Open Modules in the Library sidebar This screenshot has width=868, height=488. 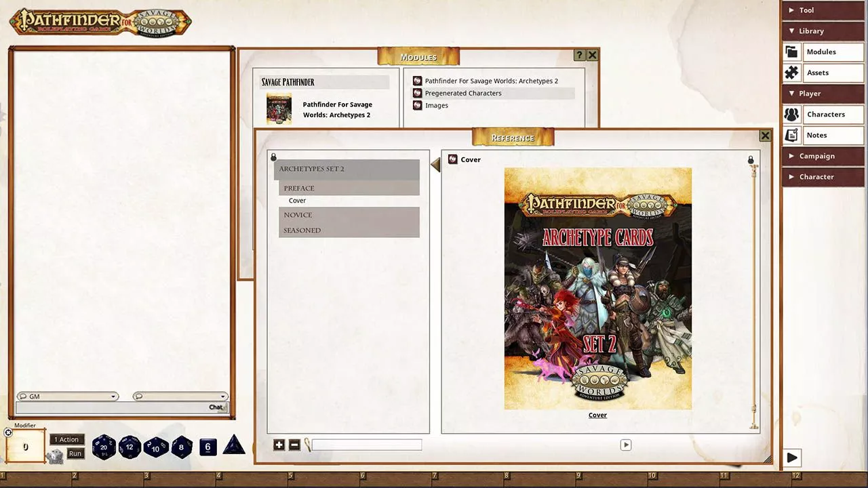pos(823,52)
